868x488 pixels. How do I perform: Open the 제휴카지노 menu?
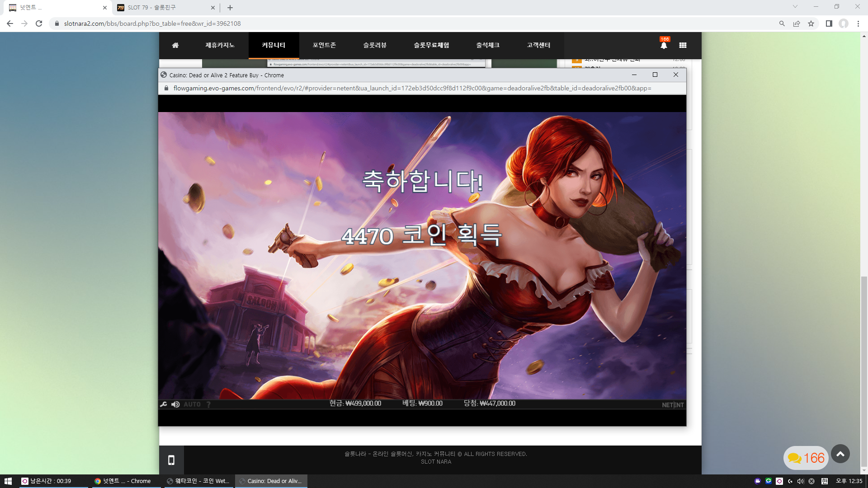[x=220, y=45]
